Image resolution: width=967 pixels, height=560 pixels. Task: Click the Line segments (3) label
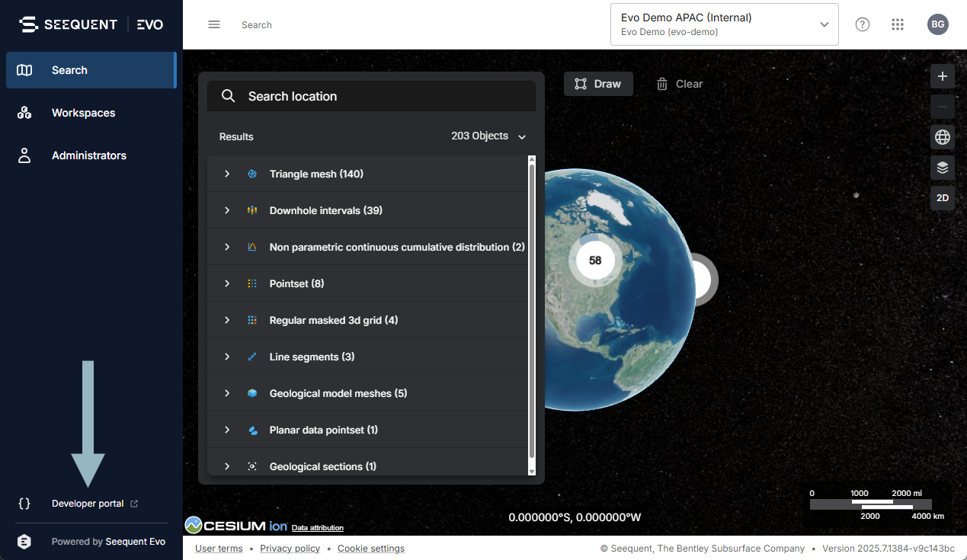click(312, 357)
